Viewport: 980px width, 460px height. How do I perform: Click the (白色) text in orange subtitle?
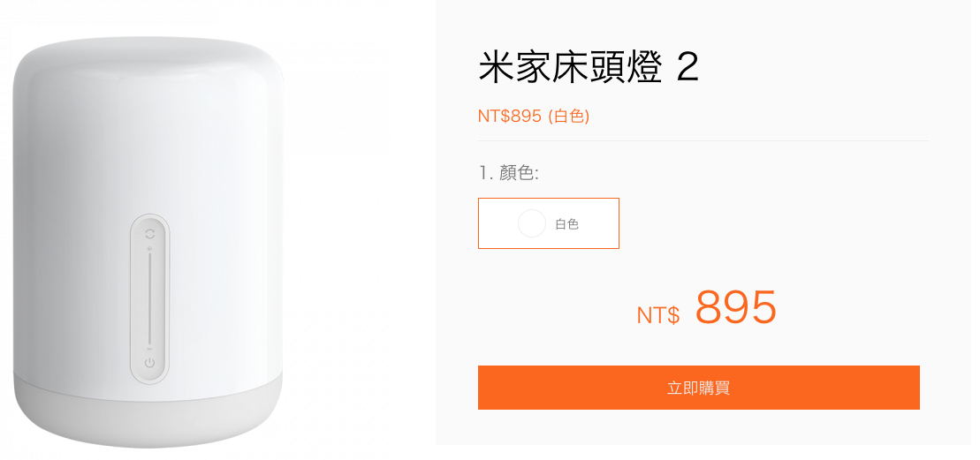coord(569,116)
